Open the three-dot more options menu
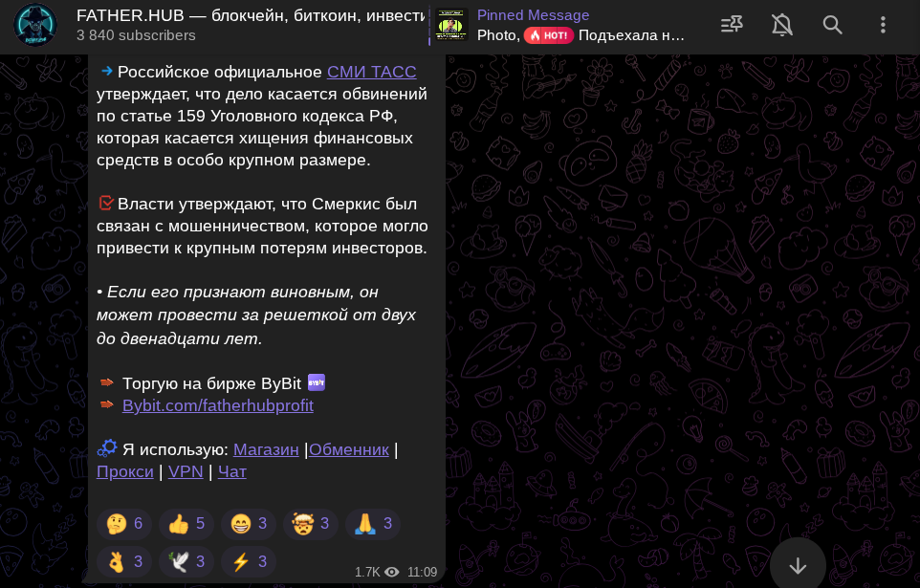 click(883, 25)
